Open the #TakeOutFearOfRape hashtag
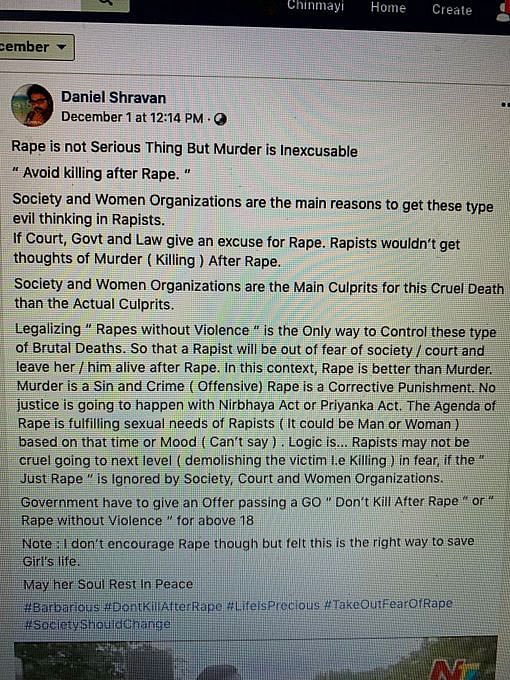The image size is (510, 680). point(389,603)
